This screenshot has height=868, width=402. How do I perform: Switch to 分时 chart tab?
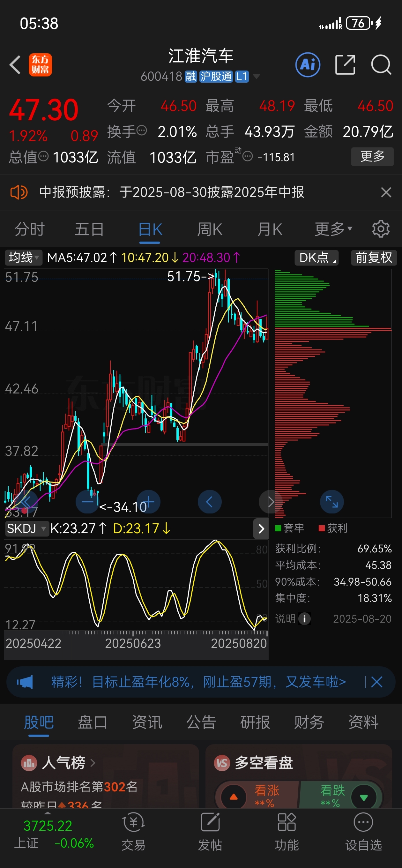point(30,229)
